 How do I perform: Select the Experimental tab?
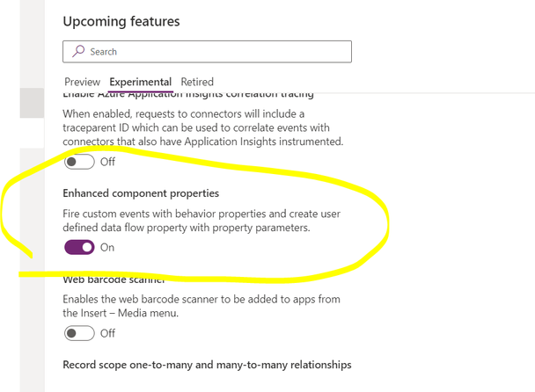click(x=140, y=82)
